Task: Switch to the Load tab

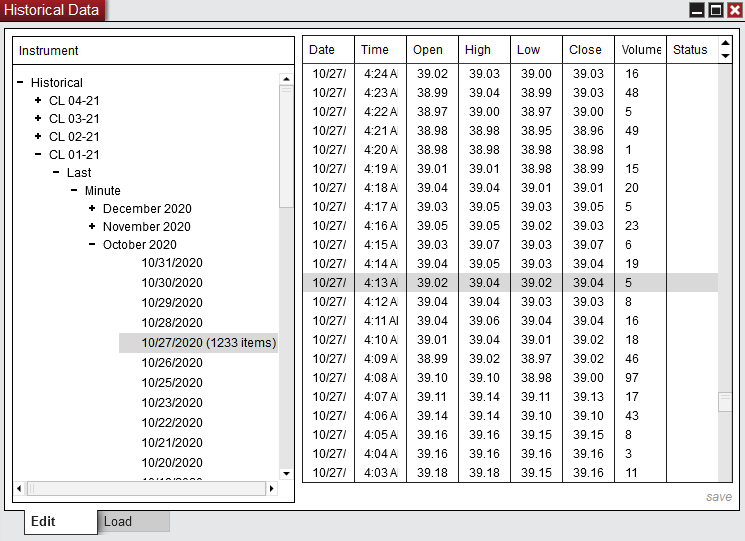Action: [x=134, y=522]
